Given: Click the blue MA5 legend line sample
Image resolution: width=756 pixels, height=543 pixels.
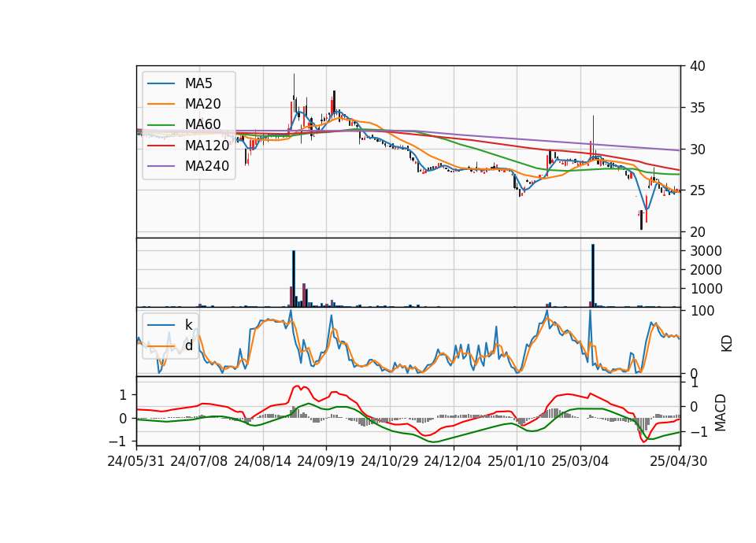Looking at the screenshot, I should click(x=161, y=83).
